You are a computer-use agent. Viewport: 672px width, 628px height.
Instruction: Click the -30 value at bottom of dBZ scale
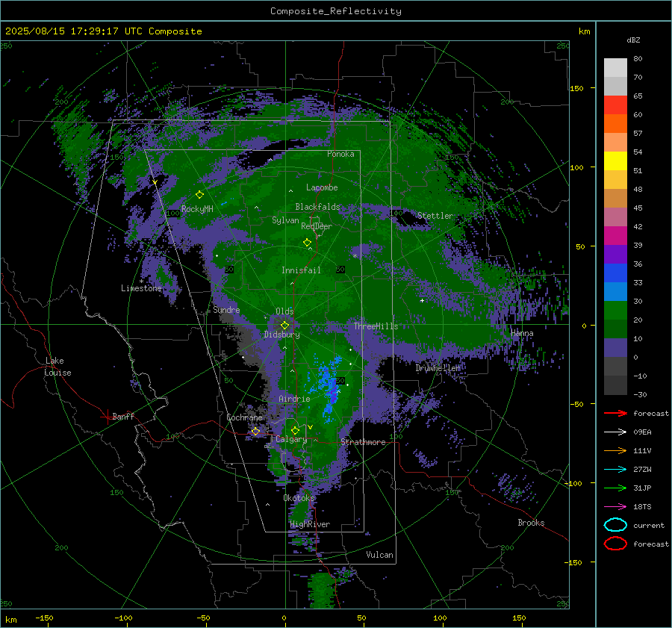(640, 394)
